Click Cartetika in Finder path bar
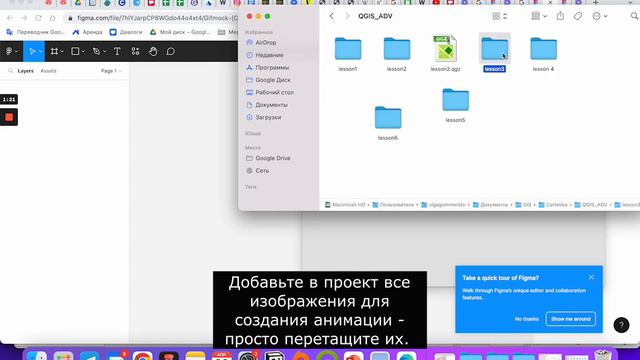 [553, 205]
